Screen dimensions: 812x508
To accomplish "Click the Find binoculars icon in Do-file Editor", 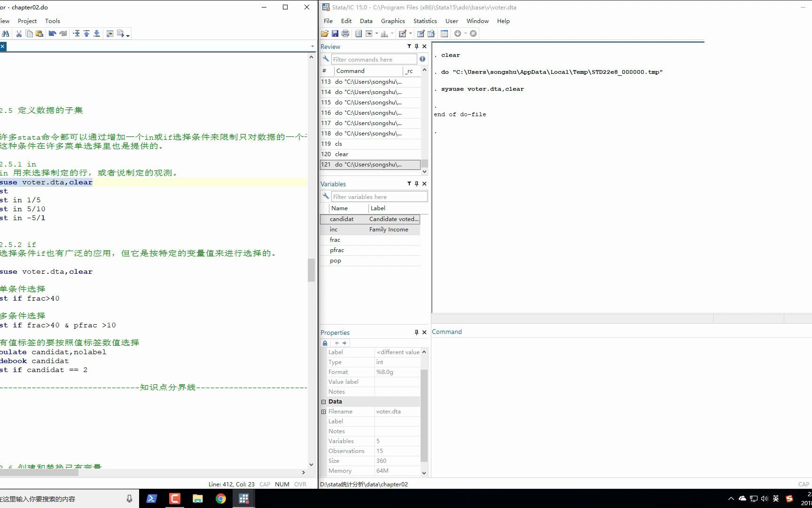I will [6, 33].
